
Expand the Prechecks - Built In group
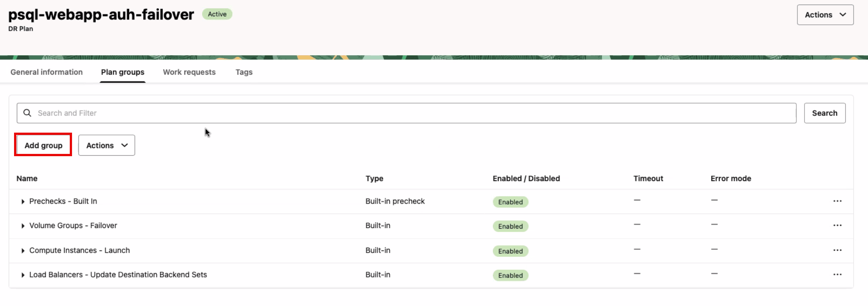[23, 201]
